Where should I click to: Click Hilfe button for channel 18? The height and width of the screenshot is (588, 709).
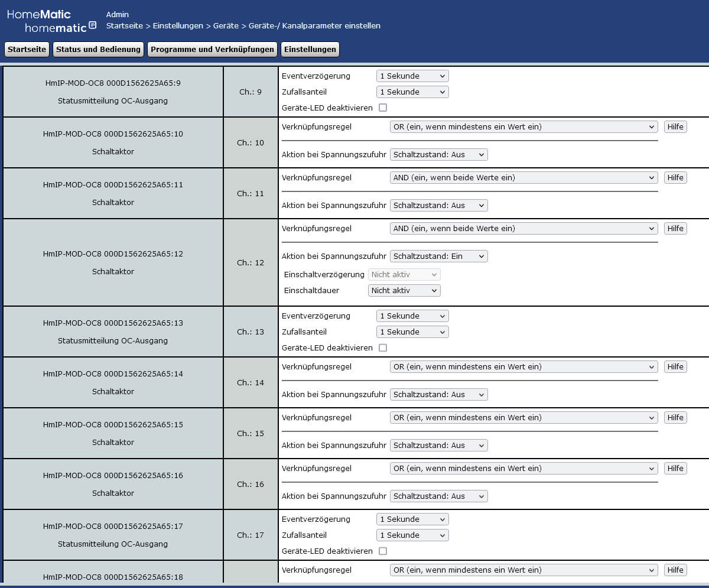click(675, 570)
